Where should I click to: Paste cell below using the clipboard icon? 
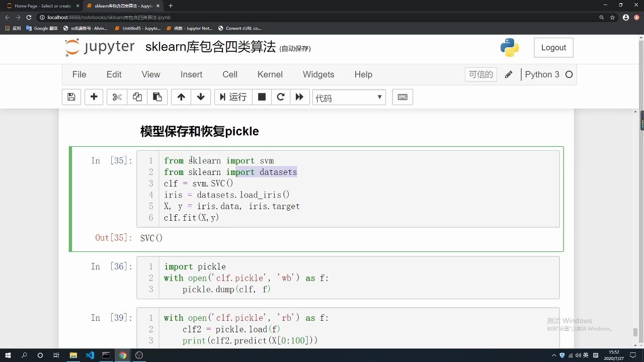tap(157, 97)
